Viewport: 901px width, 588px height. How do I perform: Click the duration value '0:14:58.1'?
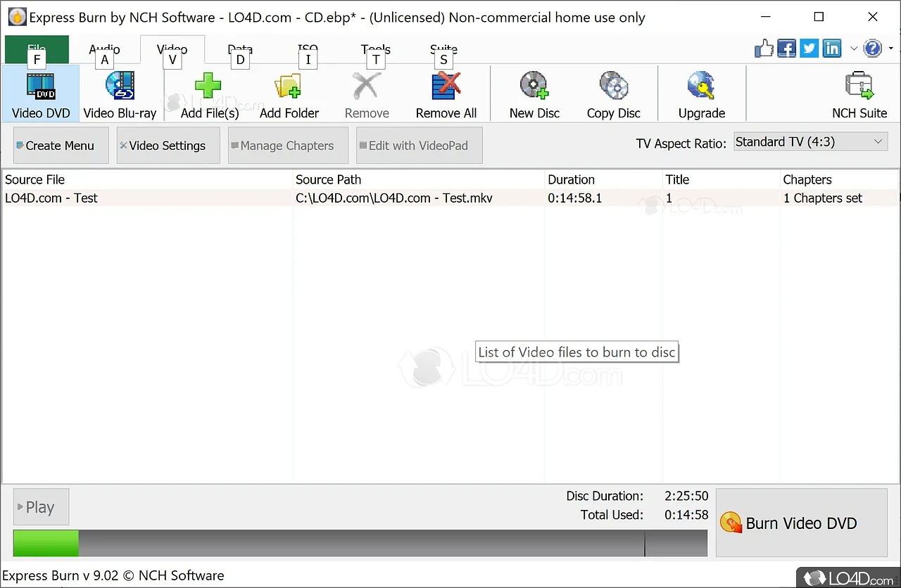point(575,198)
